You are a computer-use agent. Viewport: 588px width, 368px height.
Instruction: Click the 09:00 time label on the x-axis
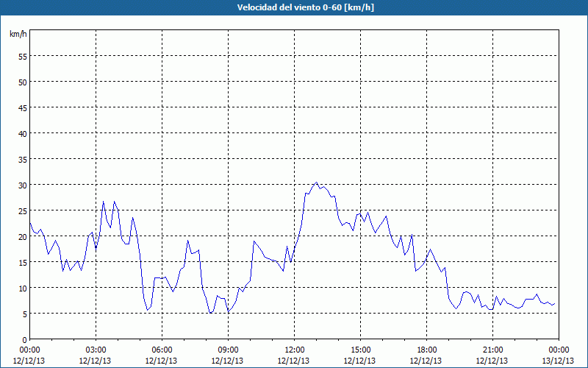(x=228, y=350)
